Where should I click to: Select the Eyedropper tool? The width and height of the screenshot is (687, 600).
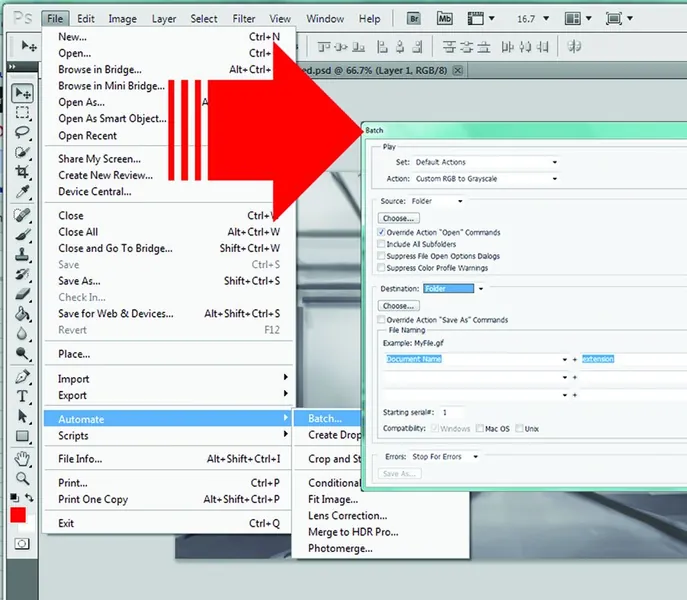pyautogui.click(x=22, y=191)
